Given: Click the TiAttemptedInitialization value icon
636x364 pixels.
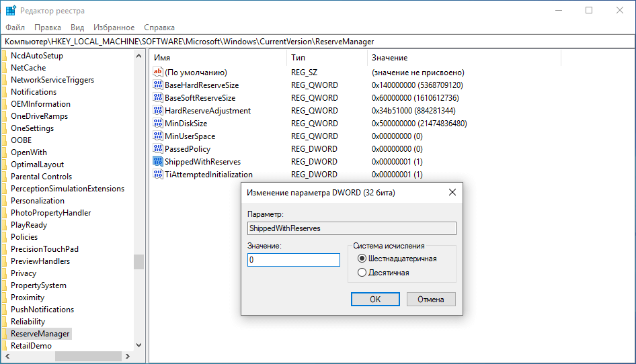Looking at the screenshot, I should (158, 175).
